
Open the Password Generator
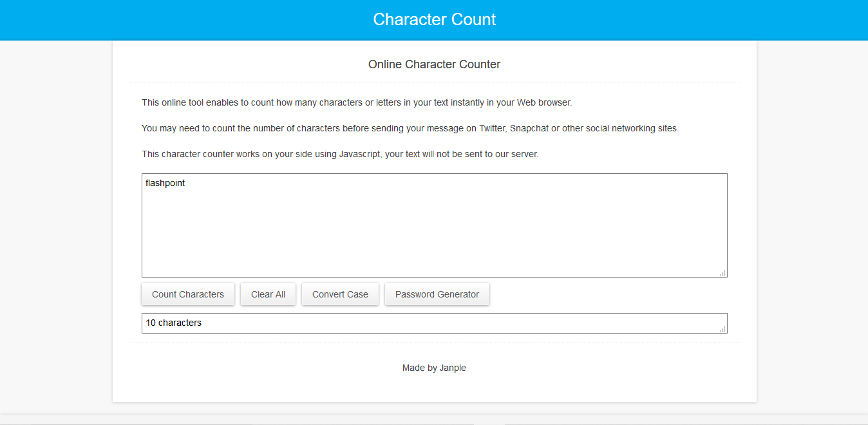click(x=437, y=294)
